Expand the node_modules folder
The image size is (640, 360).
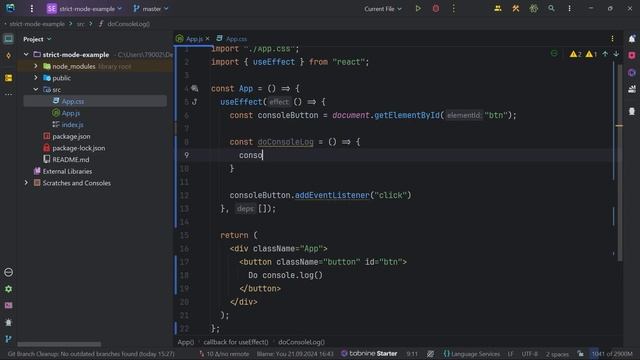click(x=36, y=66)
